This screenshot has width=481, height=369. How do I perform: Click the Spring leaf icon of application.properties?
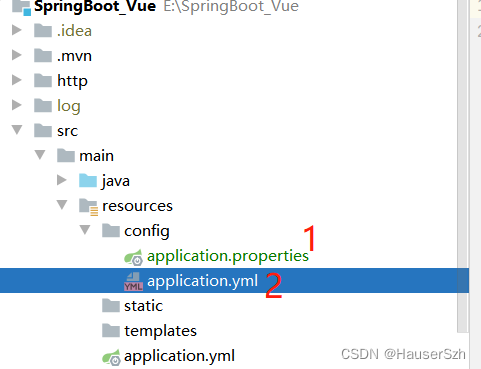[x=133, y=257]
